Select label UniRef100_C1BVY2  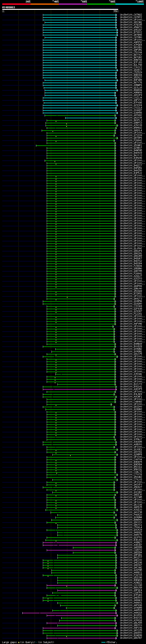click(x=131, y=550)
